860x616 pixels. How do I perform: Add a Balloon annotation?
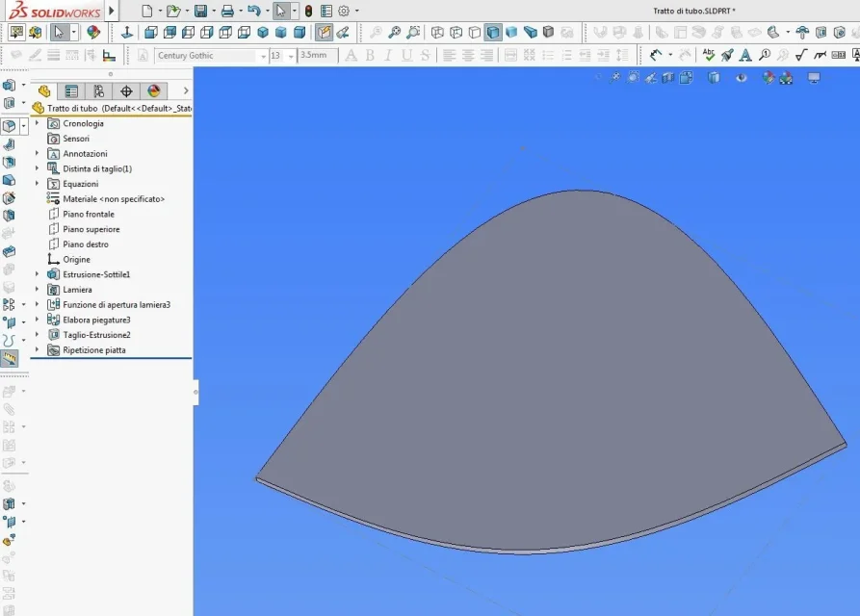pyautogui.click(x=765, y=54)
